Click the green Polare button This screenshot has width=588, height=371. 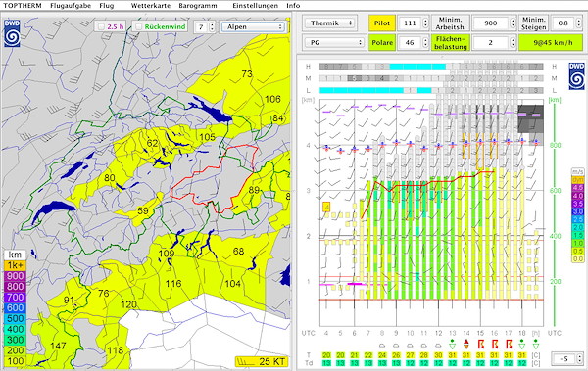coord(382,42)
